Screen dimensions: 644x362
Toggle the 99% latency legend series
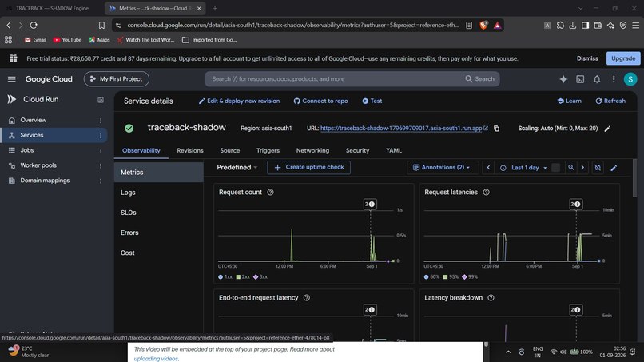(470, 277)
